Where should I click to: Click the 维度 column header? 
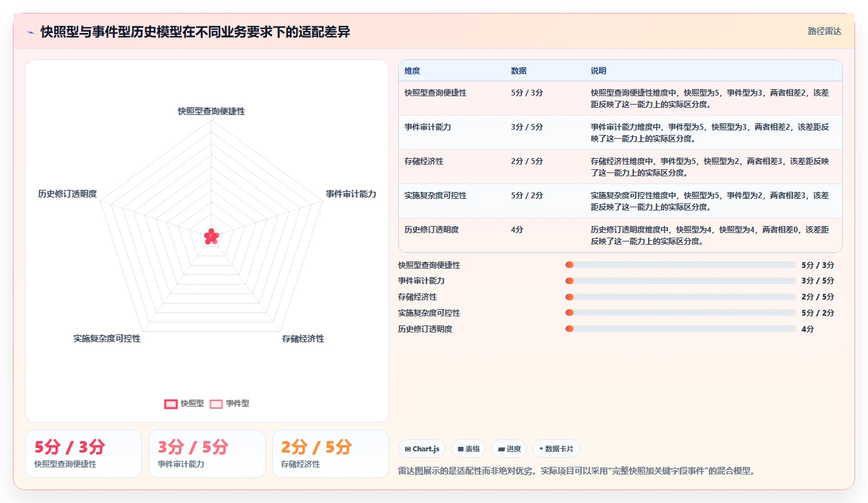click(x=412, y=71)
